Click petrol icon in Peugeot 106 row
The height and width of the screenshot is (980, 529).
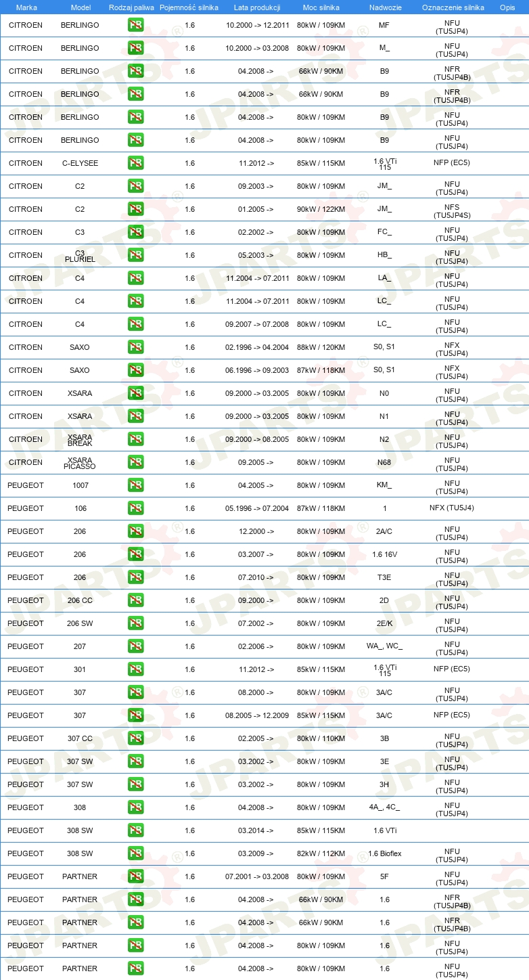135,508
